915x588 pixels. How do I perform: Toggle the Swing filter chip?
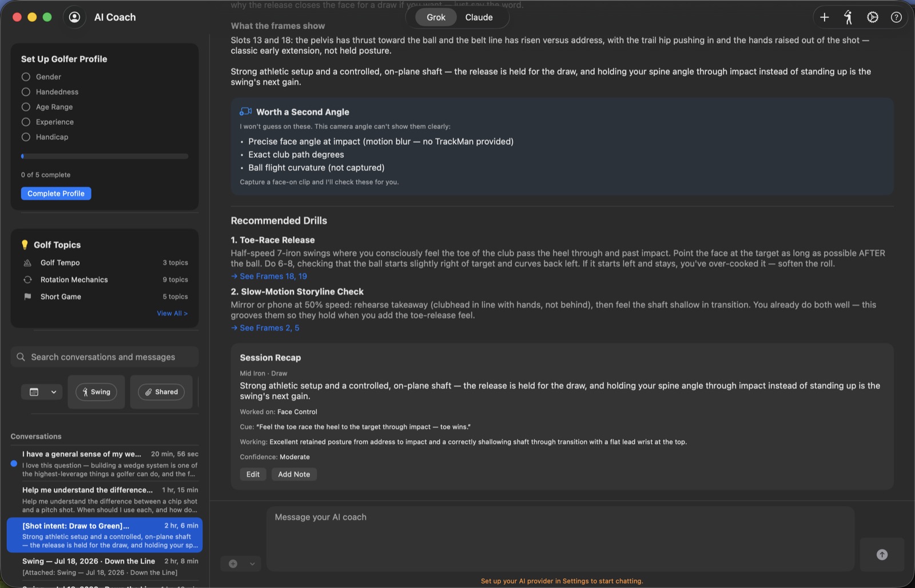click(96, 392)
